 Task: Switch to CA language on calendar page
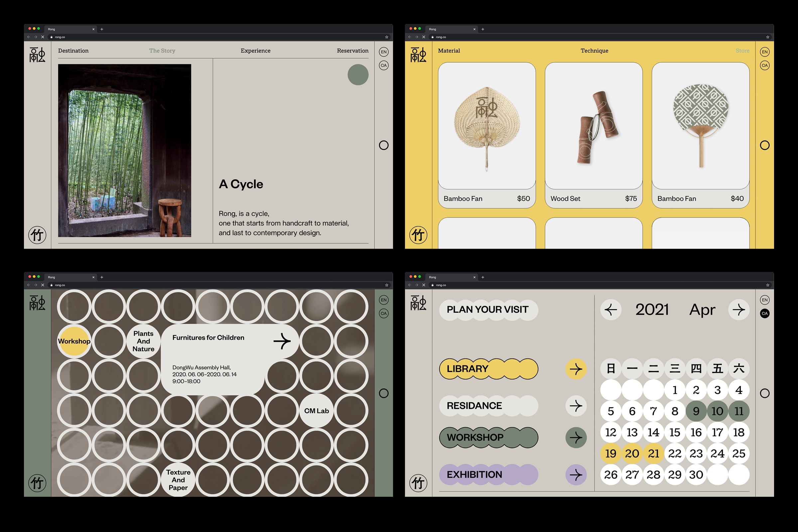(764, 313)
